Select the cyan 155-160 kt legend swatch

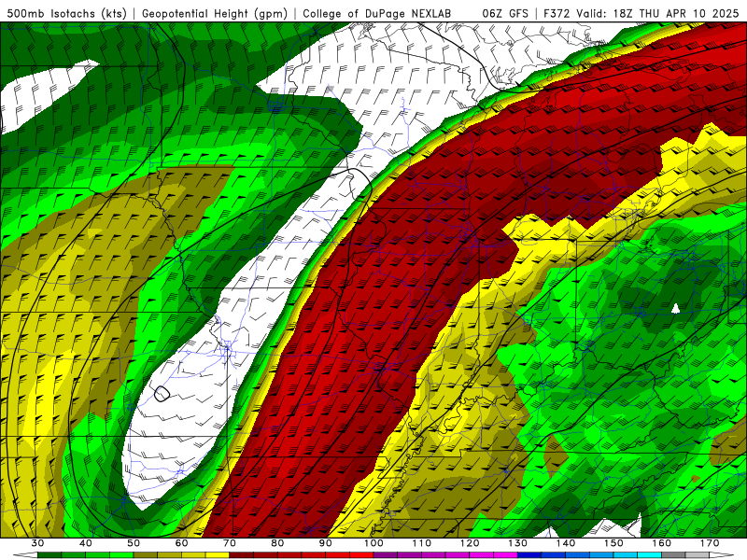pos(649,555)
